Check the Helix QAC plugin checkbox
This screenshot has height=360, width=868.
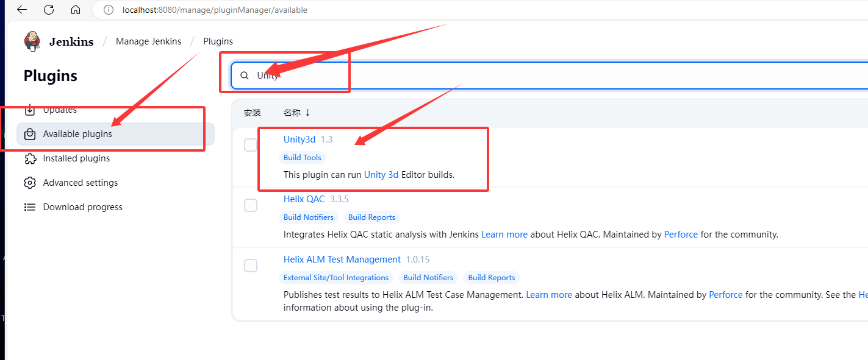[x=251, y=205]
